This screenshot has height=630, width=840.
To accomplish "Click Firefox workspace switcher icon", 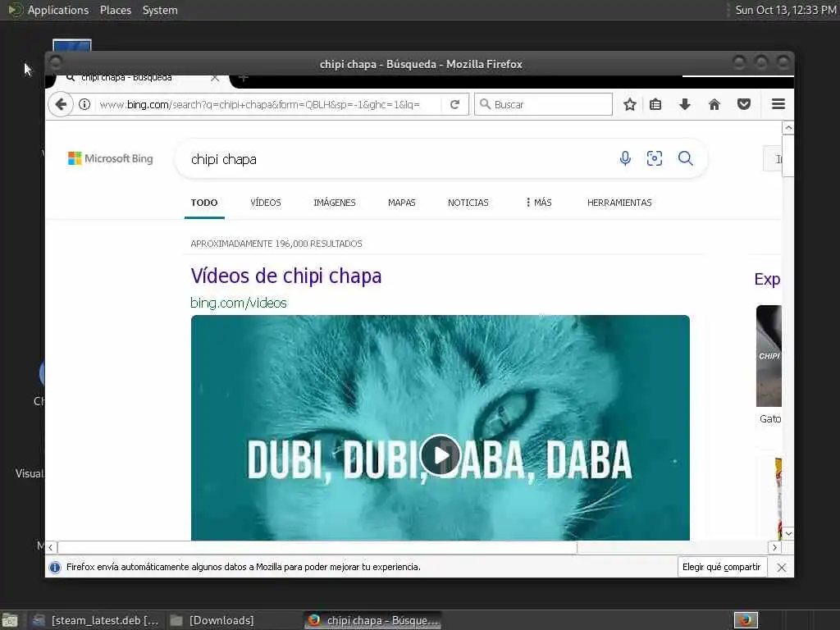I will click(746, 620).
